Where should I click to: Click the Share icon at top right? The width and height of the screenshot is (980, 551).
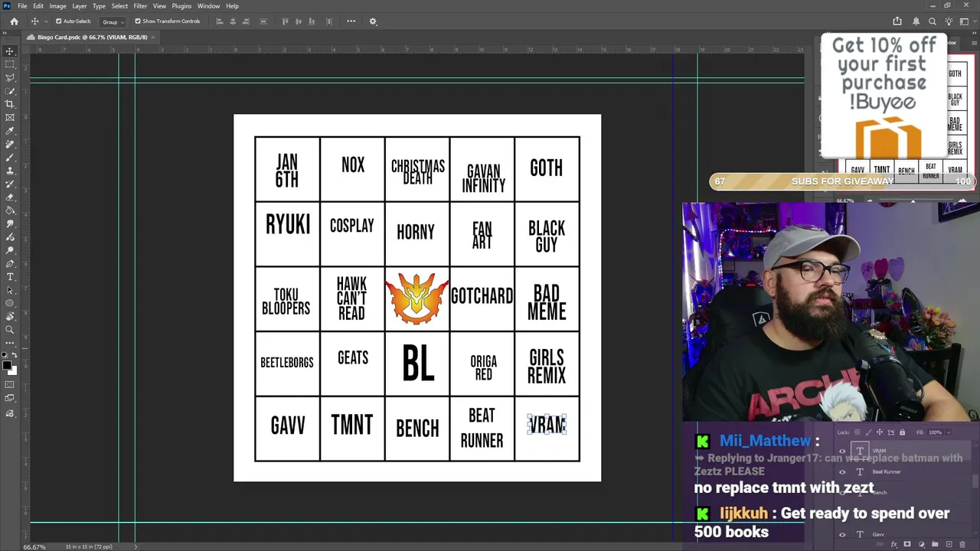point(897,21)
